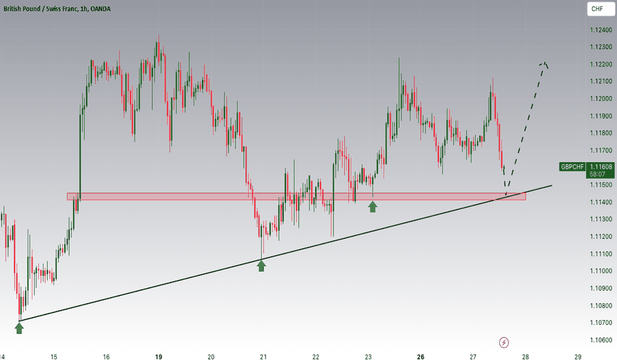This screenshot has width=617, height=364.
Task: Click the green arrow at the trendline start
Action: [x=19, y=328]
